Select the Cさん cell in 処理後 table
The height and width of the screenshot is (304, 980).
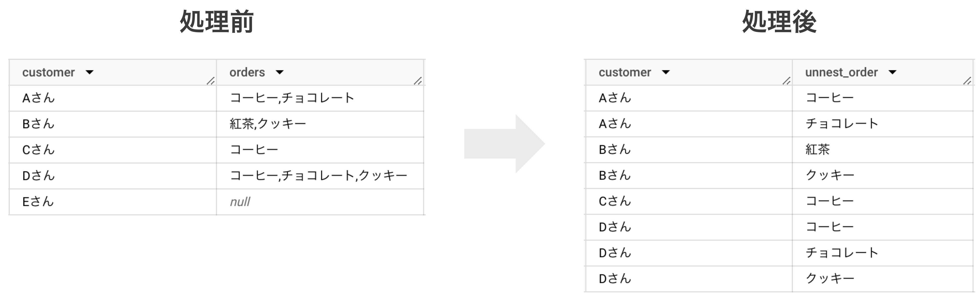[x=615, y=201]
